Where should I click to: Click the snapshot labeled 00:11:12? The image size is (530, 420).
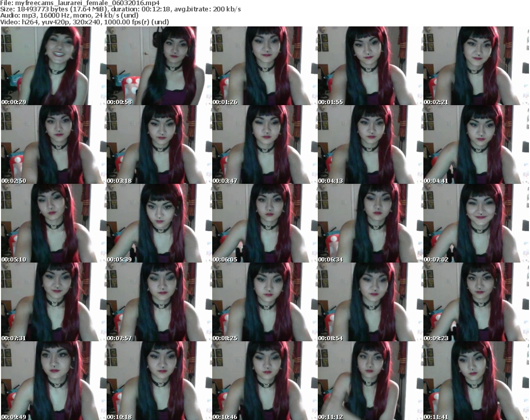click(370, 381)
